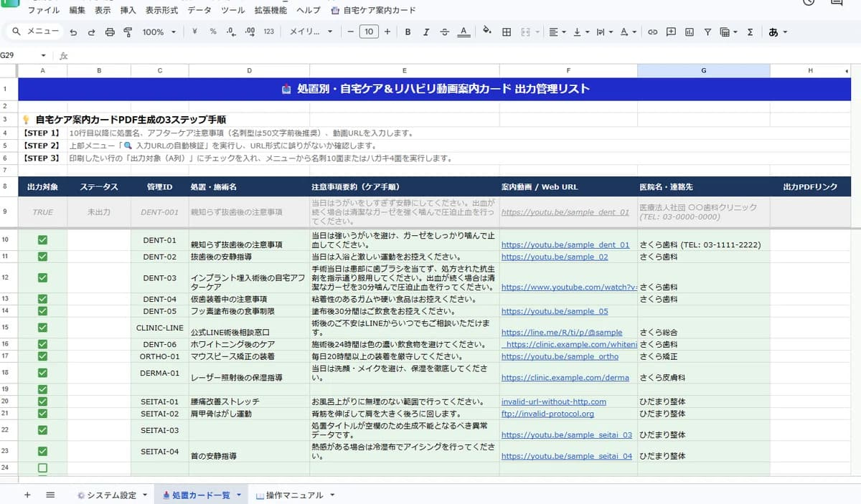
Task: Open the line.me/R/ti/p/@sample link
Action: click(x=562, y=333)
